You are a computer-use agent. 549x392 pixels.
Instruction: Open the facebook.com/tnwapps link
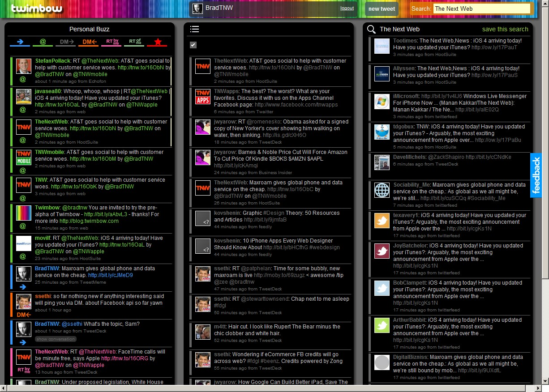(x=296, y=105)
